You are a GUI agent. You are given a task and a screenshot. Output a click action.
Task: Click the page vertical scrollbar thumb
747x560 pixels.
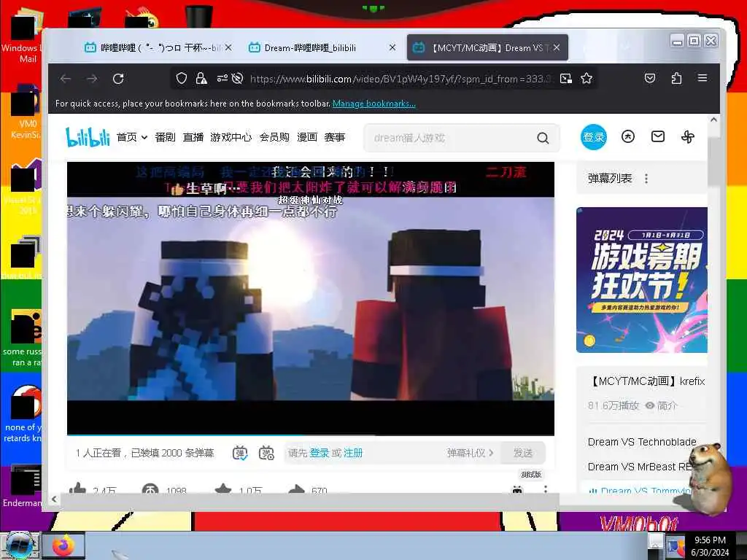[x=713, y=160]
